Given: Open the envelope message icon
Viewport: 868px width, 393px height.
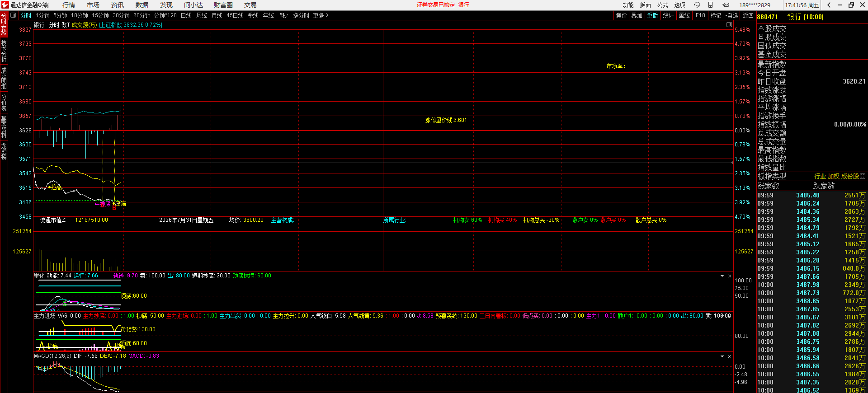Looking at the screenshot, I should (726, 5).
